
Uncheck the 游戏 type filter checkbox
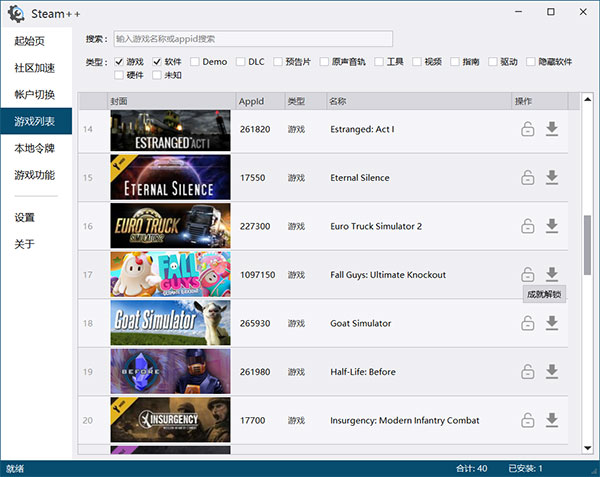pyautogui.click(x=120, y=62)
